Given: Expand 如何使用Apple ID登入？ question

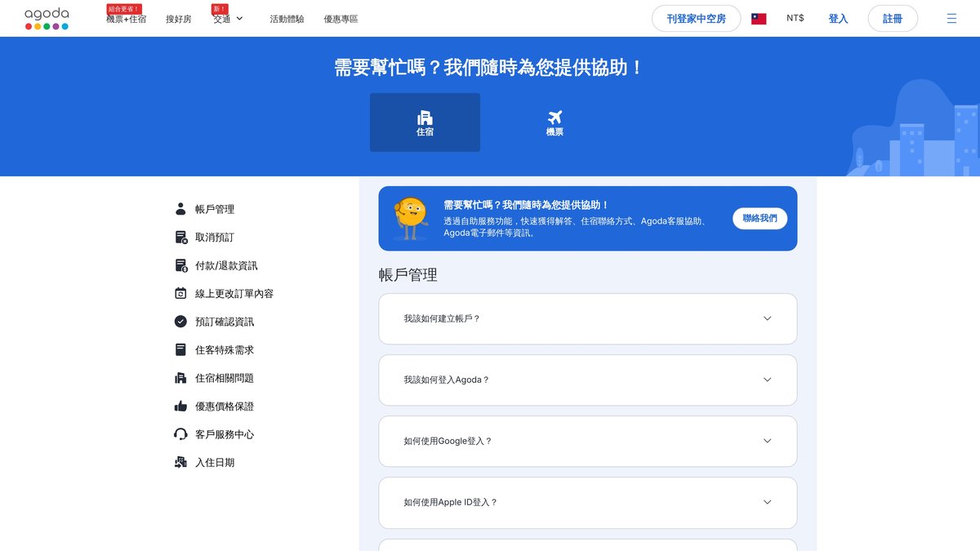Looking at the screenshot, I should (x=588, y=502).
